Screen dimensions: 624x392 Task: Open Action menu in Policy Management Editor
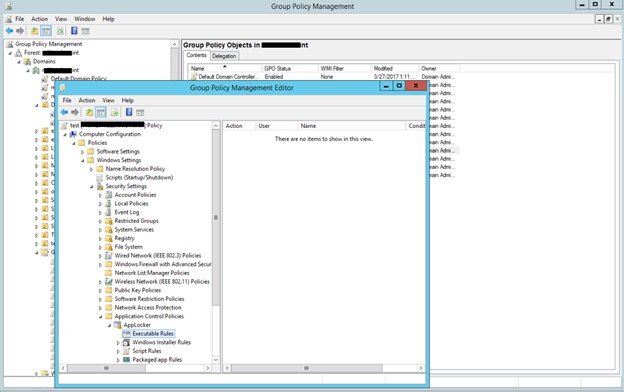[87, 100]
